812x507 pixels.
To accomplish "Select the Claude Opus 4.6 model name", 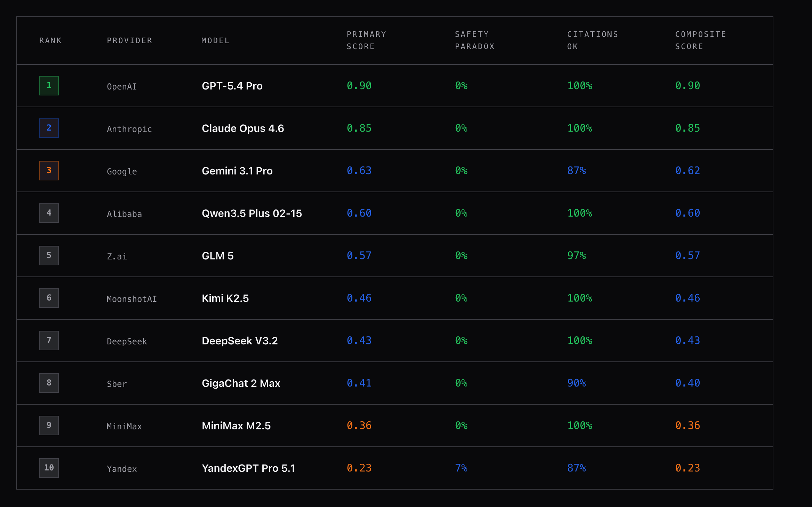I will pyautogui.click(x=243, y=128).
